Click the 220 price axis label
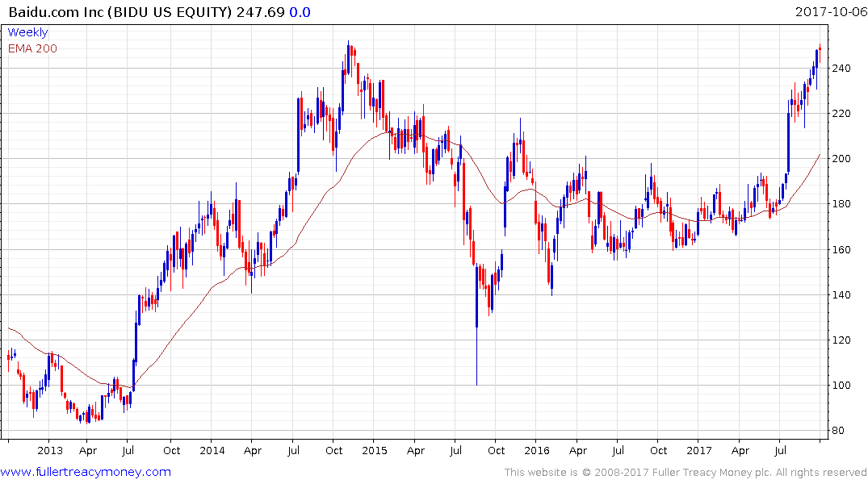 841,114
